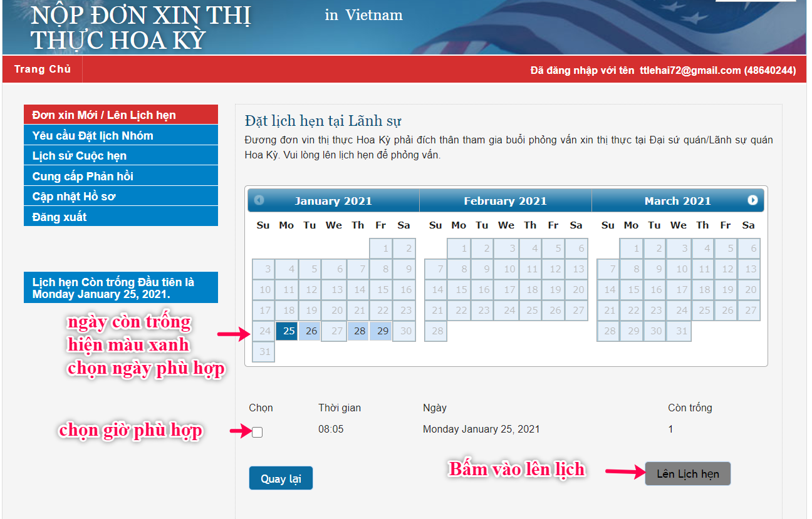812x519 pixels.
Task: Open Lịch sử Cuộc hẹn menu item
Action: tap(121, 156)
